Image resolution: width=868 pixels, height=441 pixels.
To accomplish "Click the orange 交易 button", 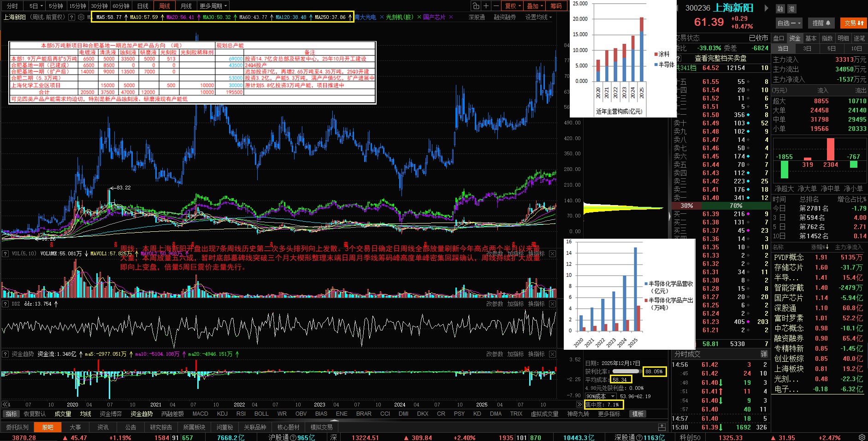I will pyautogui.click(x=854, y=23).
